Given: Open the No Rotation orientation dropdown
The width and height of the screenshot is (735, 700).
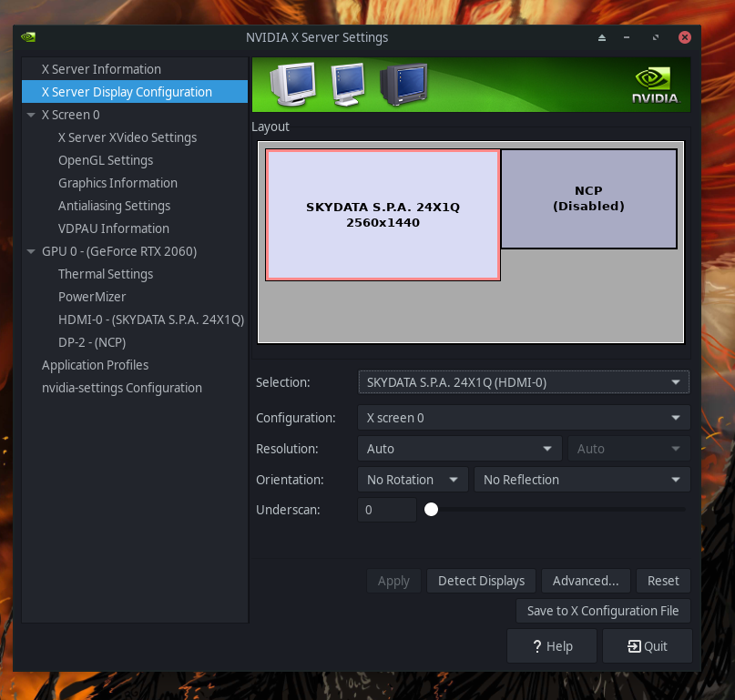Looking at the screenshot, I should pos(413,479).
